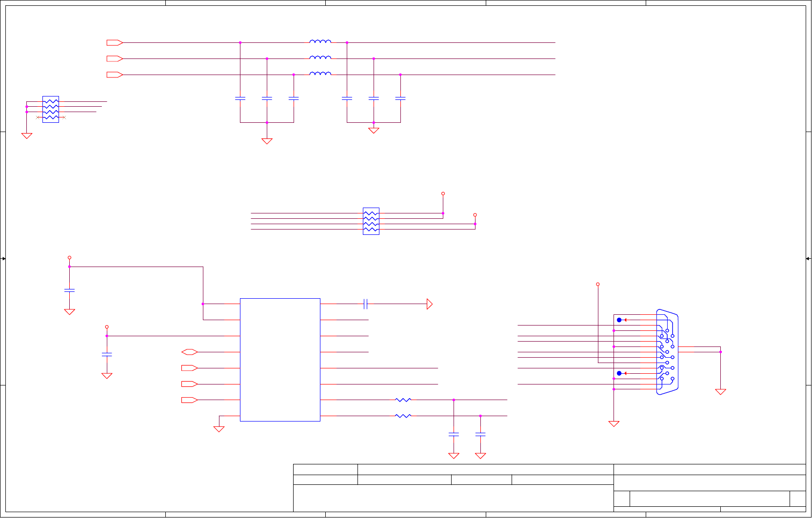812x518 pixels.
Task: Select the capacitor under the second left power circle
Action: click(x=107, y=355)
